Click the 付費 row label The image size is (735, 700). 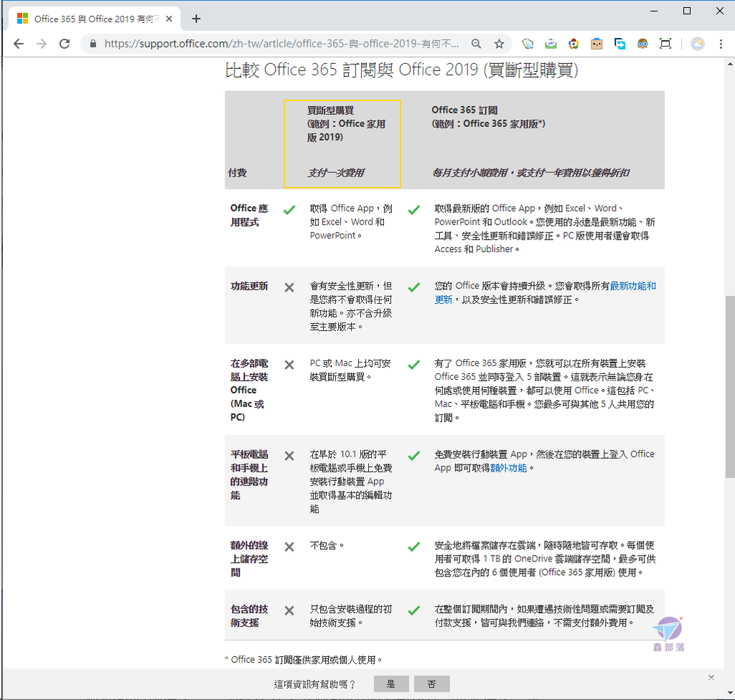point(237,172)
